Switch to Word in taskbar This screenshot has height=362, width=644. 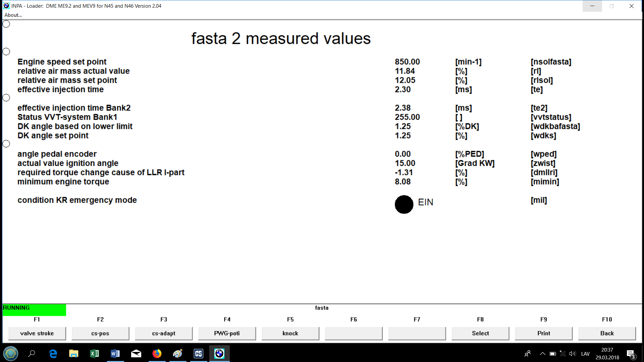(115, 354)
